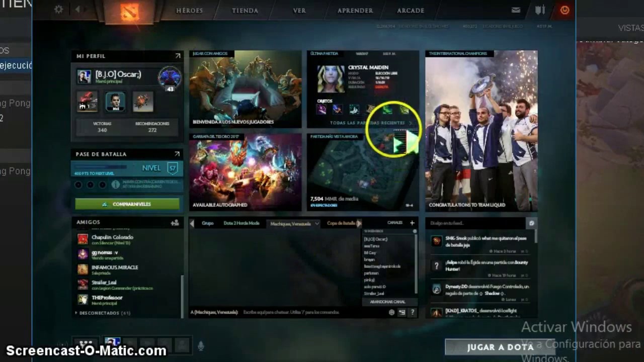Go back using the top-left arrow
Image resolution: width=644 pixels, height=362 pixels.
tap(77, 10)
